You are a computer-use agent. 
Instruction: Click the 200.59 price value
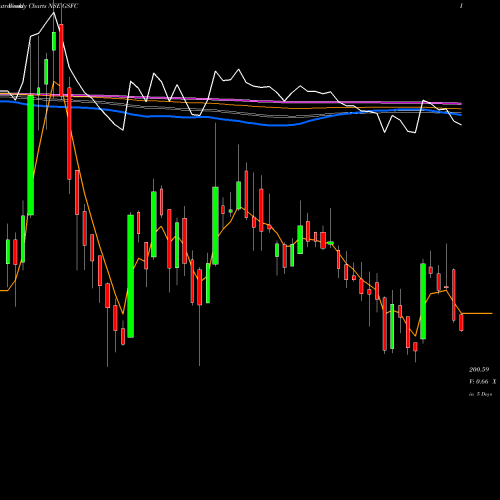479,369
